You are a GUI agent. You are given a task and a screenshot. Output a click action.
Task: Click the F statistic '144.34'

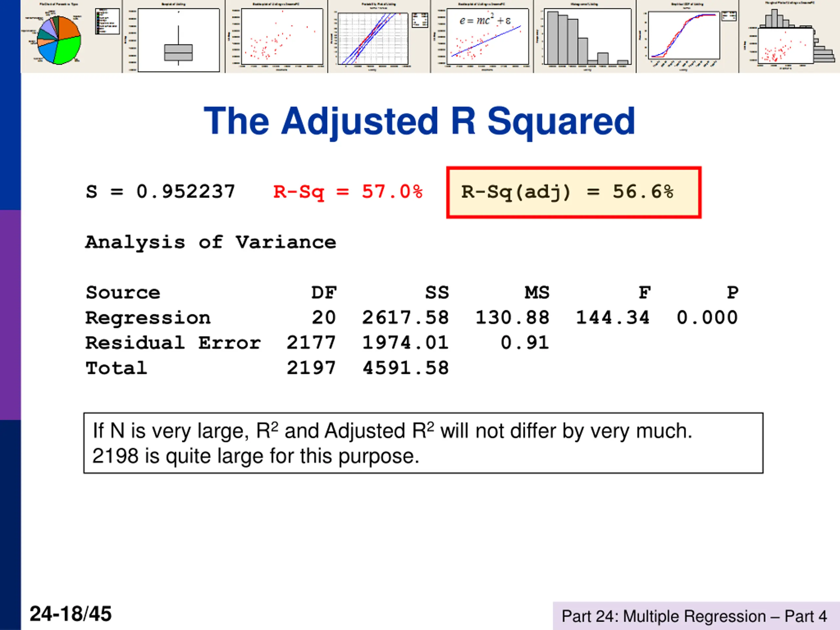tap(613, 318)
